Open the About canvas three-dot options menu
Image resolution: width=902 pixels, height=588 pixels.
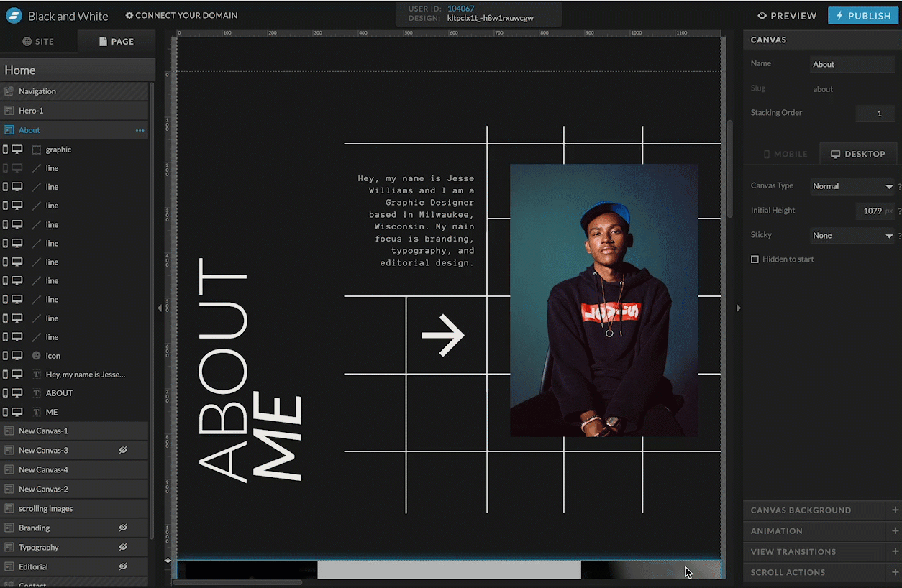pyautogui.click(x=140, y=131)
